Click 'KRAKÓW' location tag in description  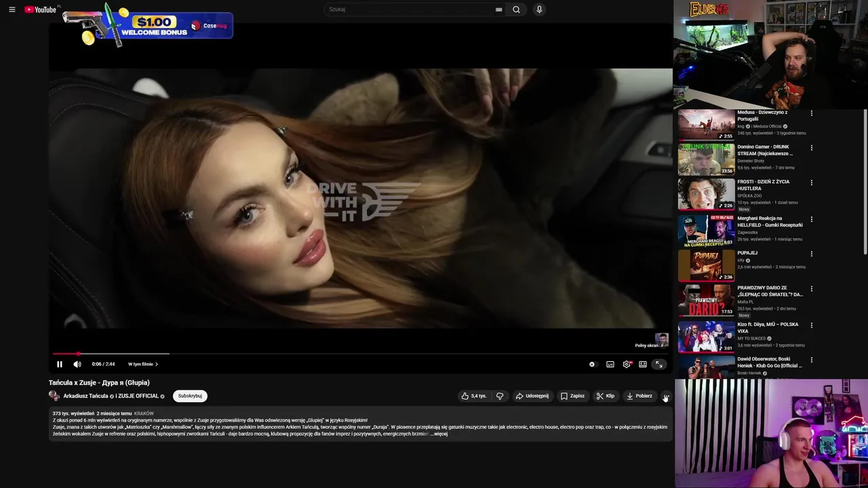point(144,413)
